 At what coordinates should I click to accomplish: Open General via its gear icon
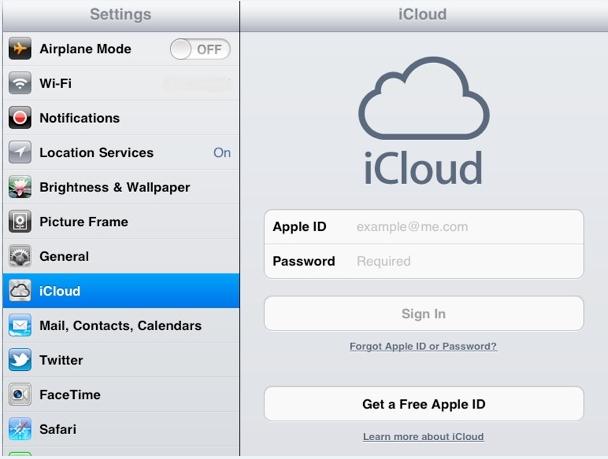pyautogui.click(x=20, y=256)
